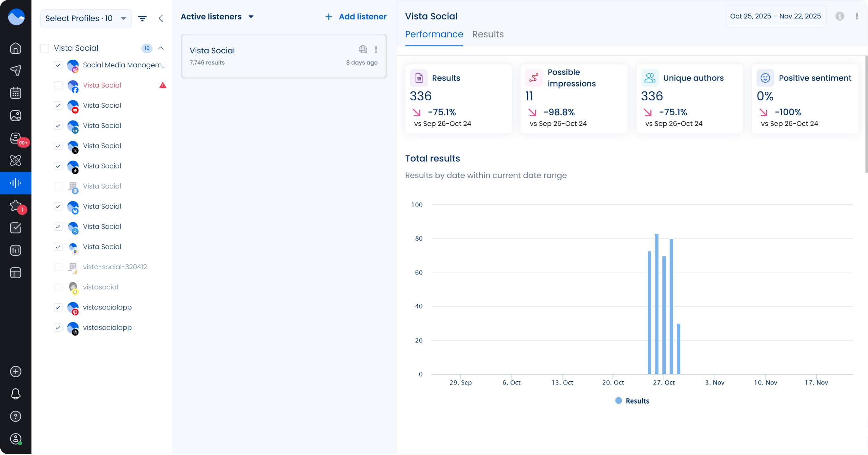
Task: Open the date range picker
Action: [x=775, y=16]
